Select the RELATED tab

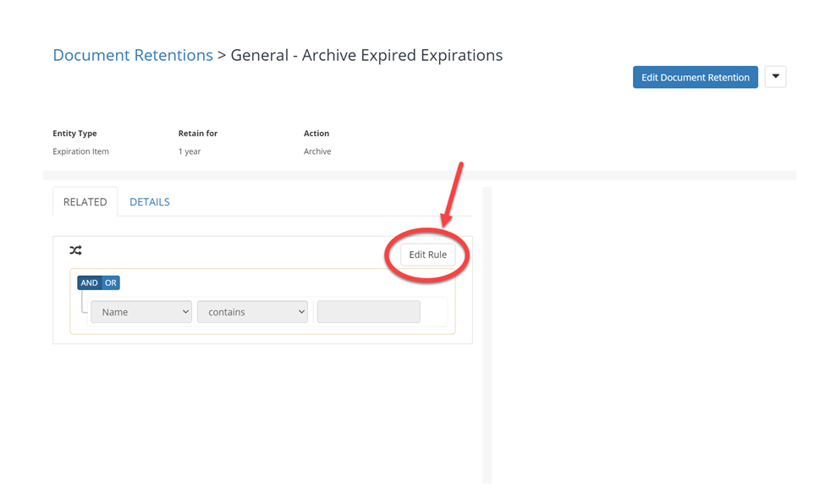85,202
